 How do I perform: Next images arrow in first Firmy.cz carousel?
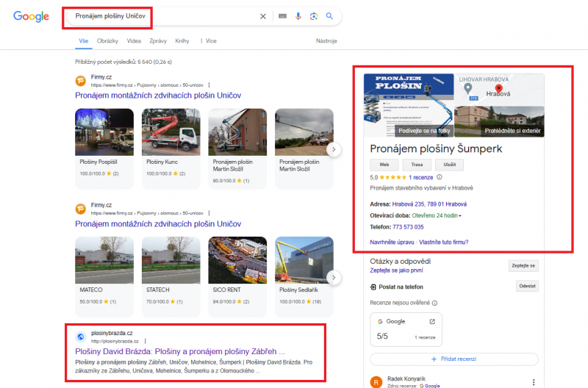coord(334,150)
